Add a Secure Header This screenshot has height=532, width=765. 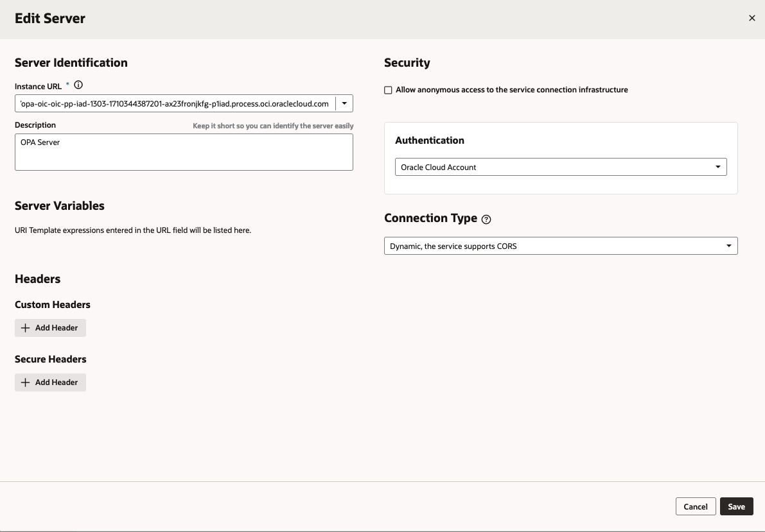50,382
